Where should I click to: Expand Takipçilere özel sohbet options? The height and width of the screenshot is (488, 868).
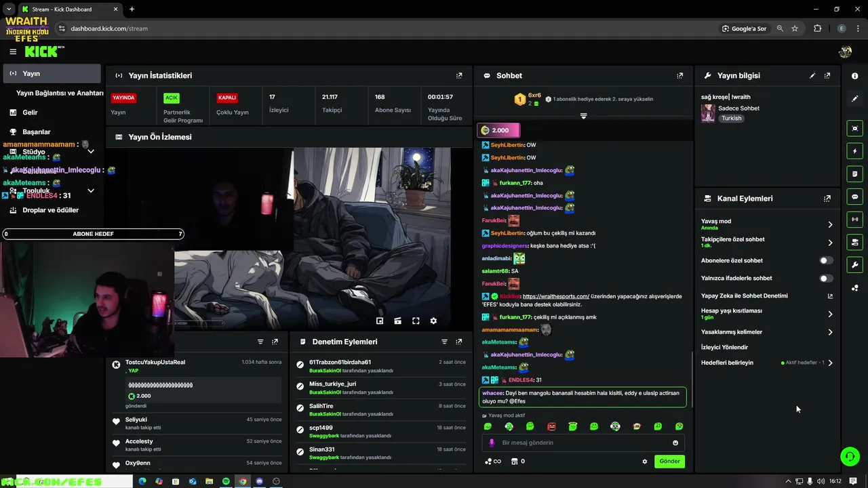pos(830,243)
